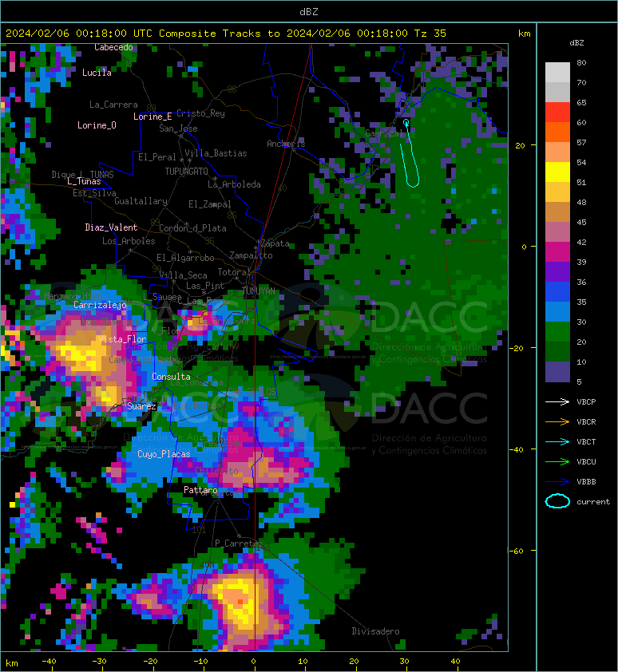Image resolution: width=618 pixels, height=672 pixels.
Task: Click the 0 tick on bottom km axis
Action: (253, 662)
